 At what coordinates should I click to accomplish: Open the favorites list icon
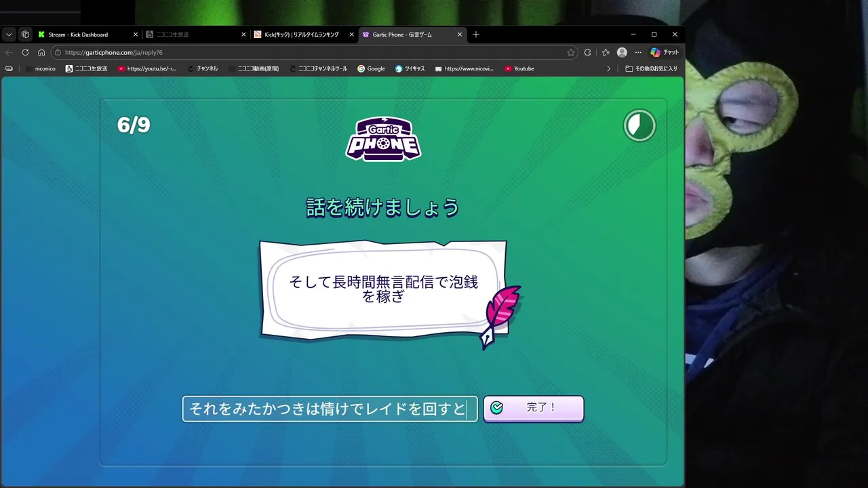point(606,52)
